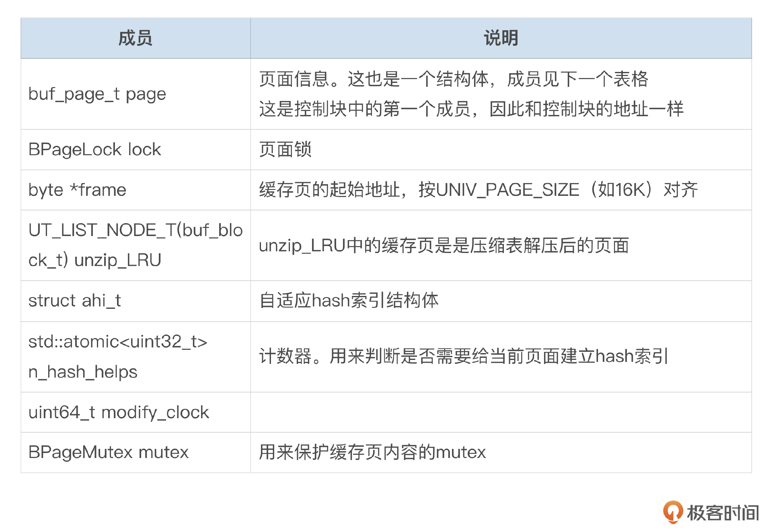Click the UNIV_PAGE_SIZE alignment description
This screenshot has height=532, width=772.
click(x=478, y=190)
